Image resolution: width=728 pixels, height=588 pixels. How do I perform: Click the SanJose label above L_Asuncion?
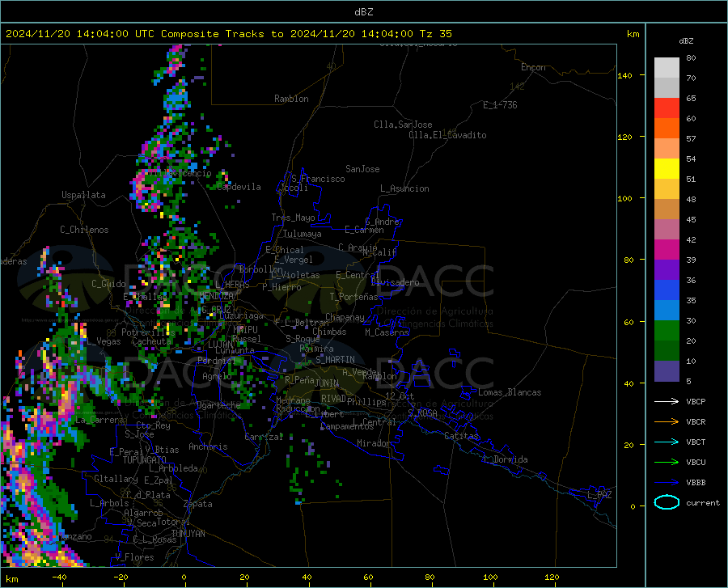(x=362, y=169)
